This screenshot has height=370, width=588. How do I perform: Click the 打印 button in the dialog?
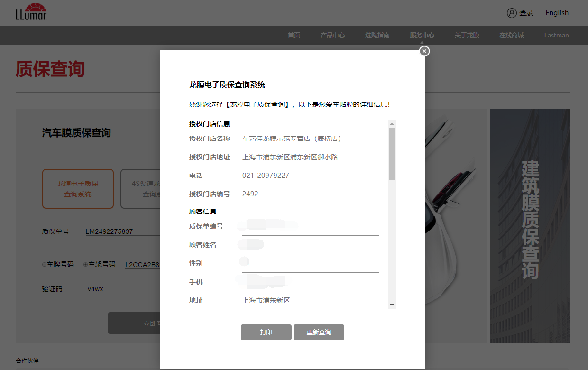[x=266, y=332]
